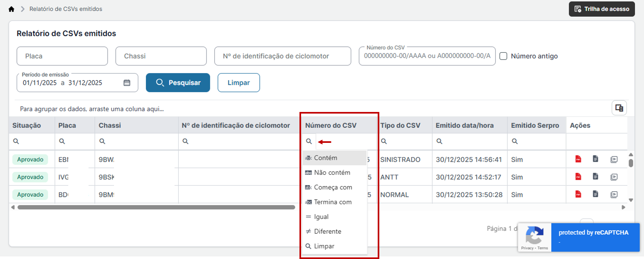Open the column chooser icon
This screenshot has width=644, height=259.
tap(619, 108)
